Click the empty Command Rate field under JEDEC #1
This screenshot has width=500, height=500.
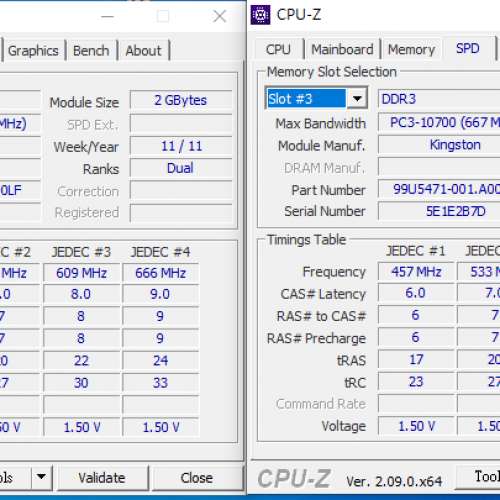click(x=416, y=404)
